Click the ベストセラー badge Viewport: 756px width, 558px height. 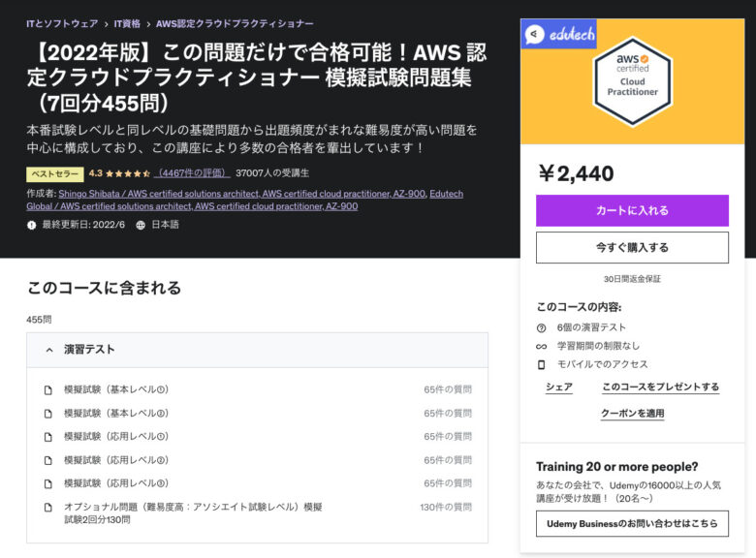coord(55,174)
